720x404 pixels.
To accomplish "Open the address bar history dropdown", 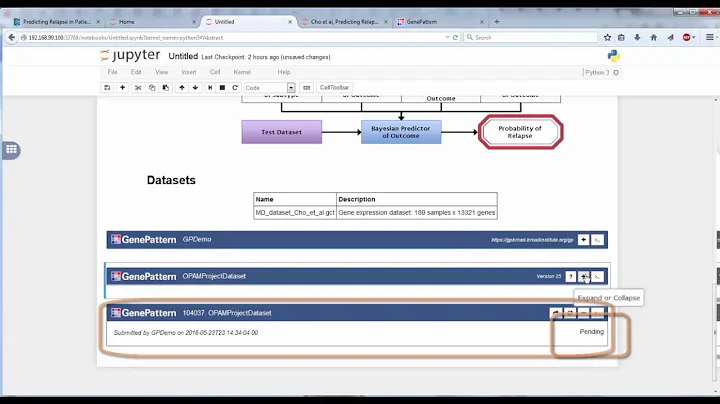I will [x=447, y=38].
